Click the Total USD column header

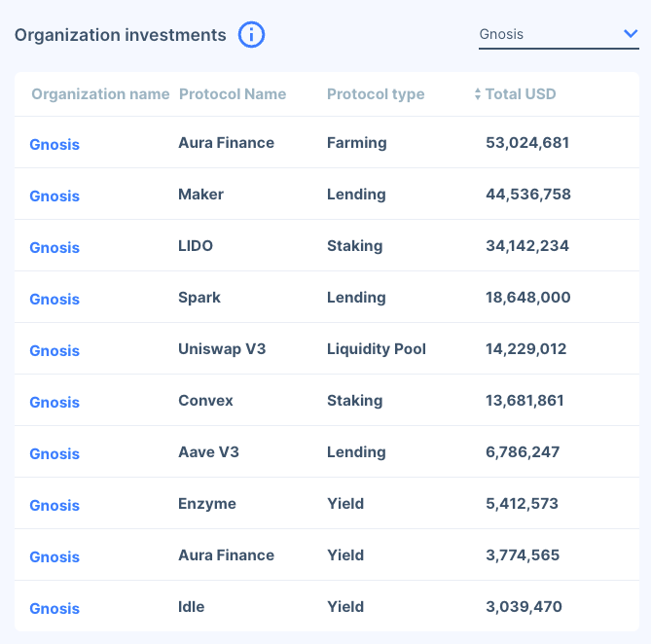(521, 94)
